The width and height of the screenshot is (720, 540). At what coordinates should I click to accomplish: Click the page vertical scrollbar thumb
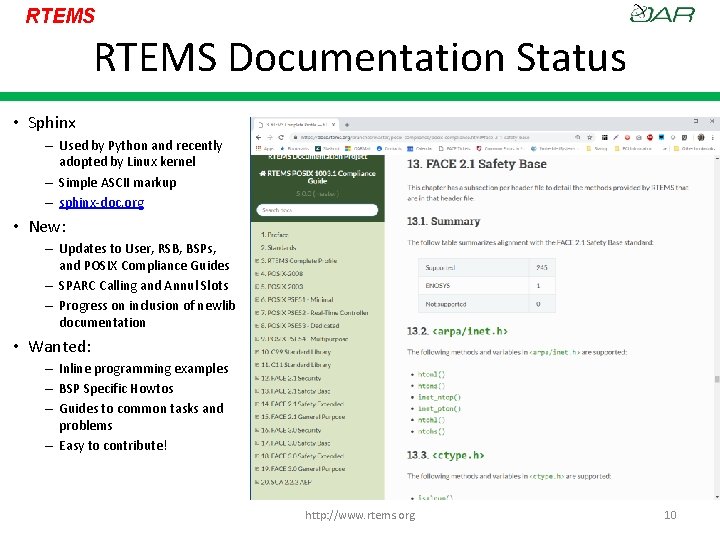click(716, 379)
